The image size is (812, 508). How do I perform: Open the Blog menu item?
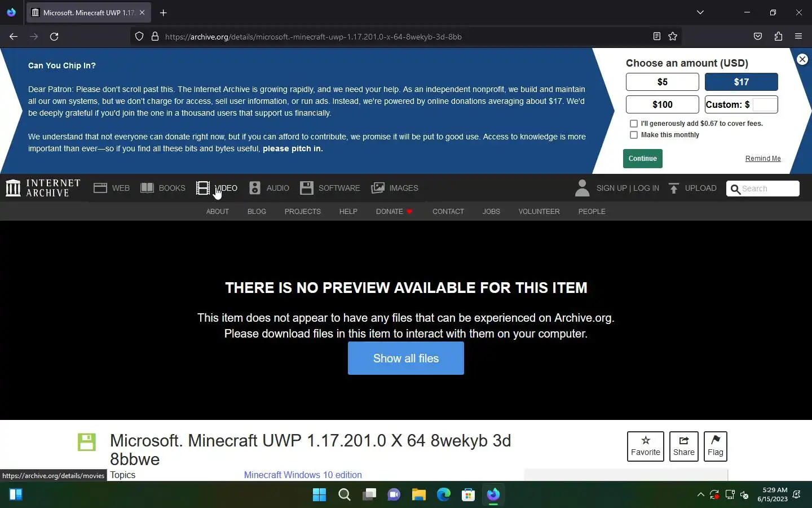(x=257, y=212)
